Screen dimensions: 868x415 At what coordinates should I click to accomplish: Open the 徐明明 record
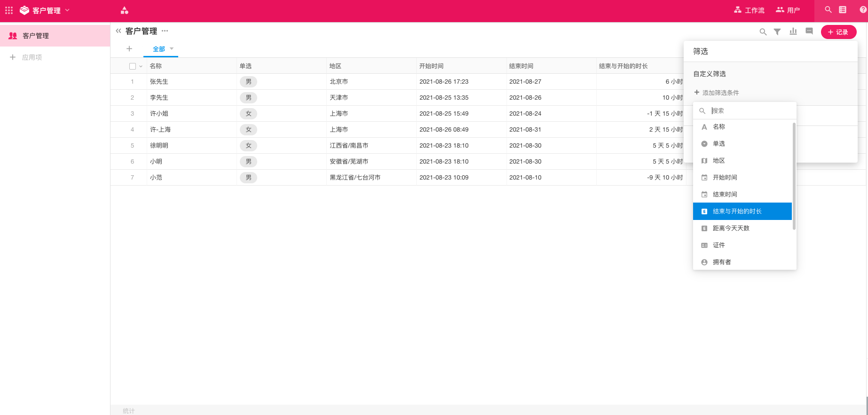tap(159, 146)
